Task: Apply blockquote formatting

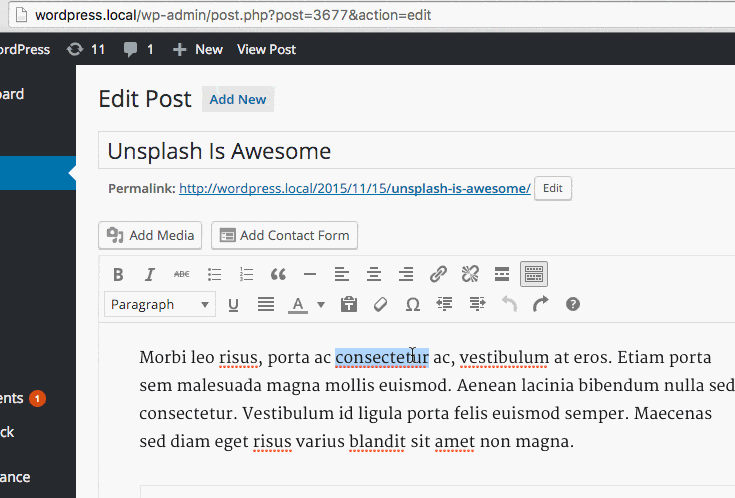Action: (x=278, y=274)
